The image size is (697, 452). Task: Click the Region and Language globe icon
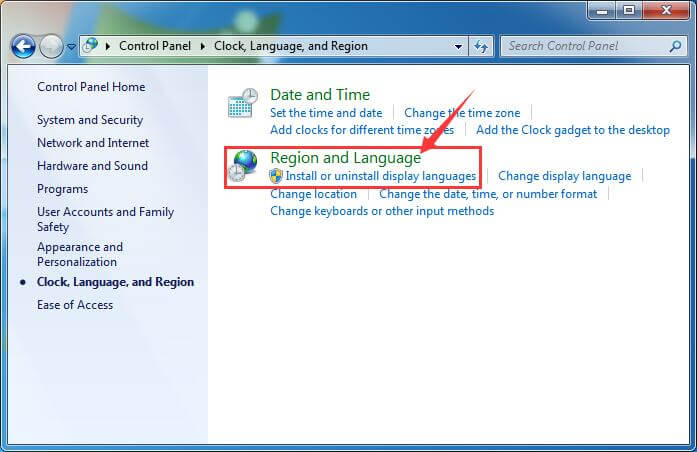[x=243, y=166]
